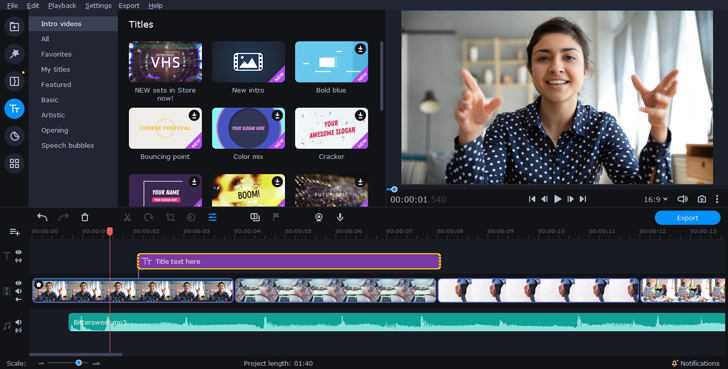This screenshot has width=728, height=369.
Task: Download the Color mix title
Action: (x=277, y=115)
